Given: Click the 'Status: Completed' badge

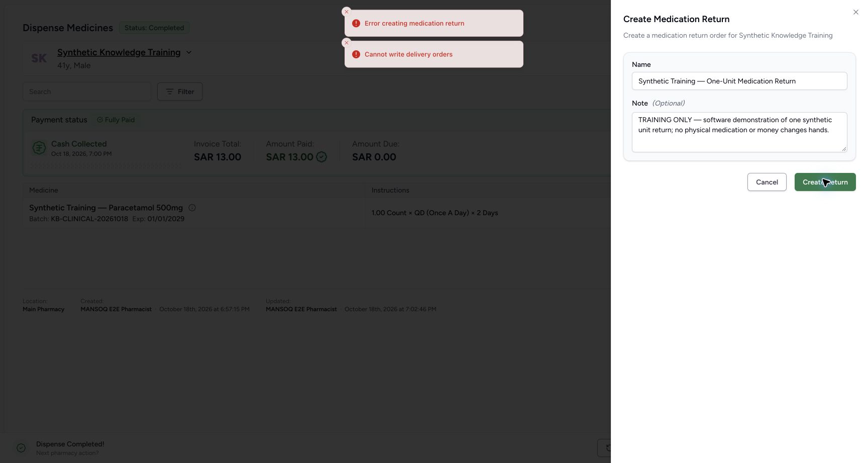Looking at the screenshot, I should [x=154, y=28].
